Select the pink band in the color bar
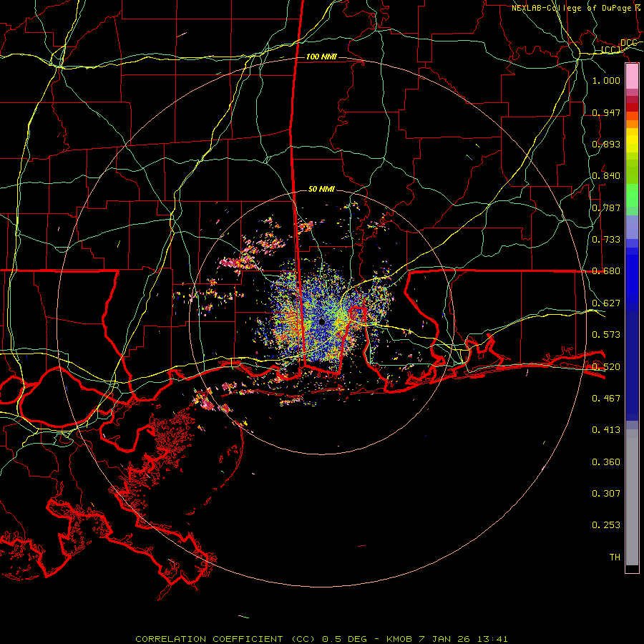 (632, 77)
